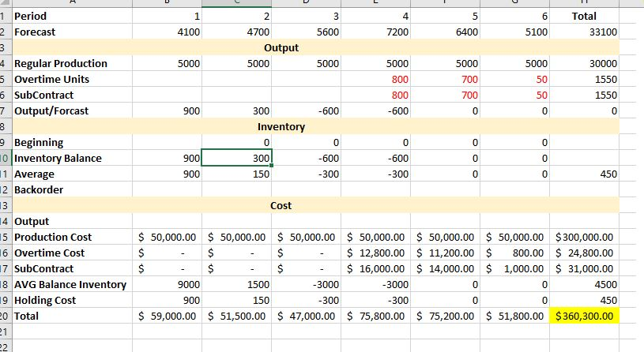644x352 pixels.
Task: Select the Overtime Units label
Action: click(x=72, y=79)
